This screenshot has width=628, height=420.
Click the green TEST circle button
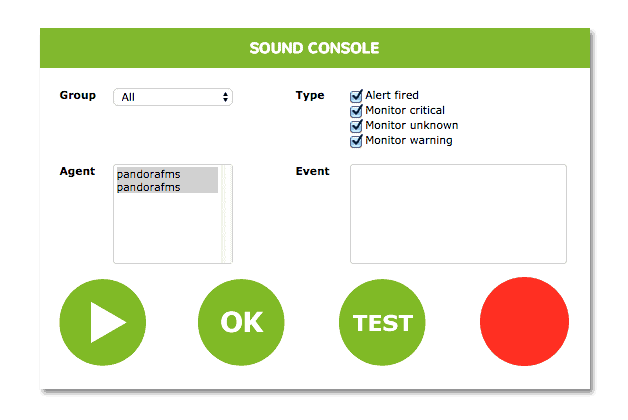pos(382,322)
